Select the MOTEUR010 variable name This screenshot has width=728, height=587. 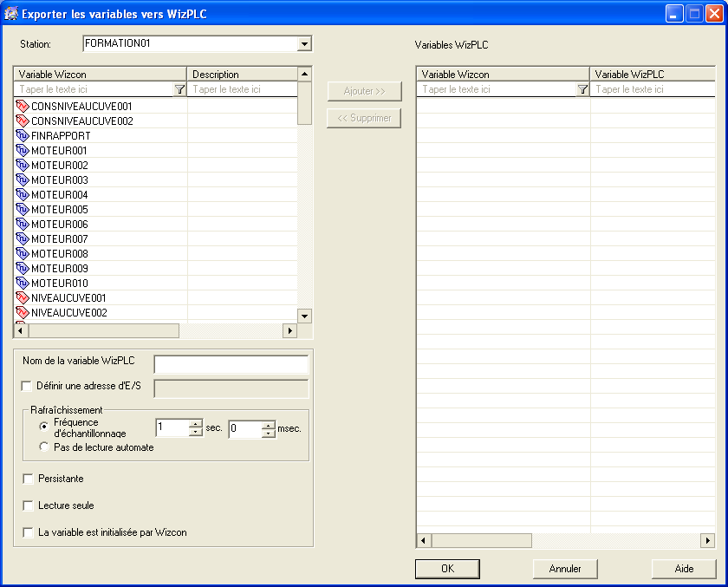[60, 283]
